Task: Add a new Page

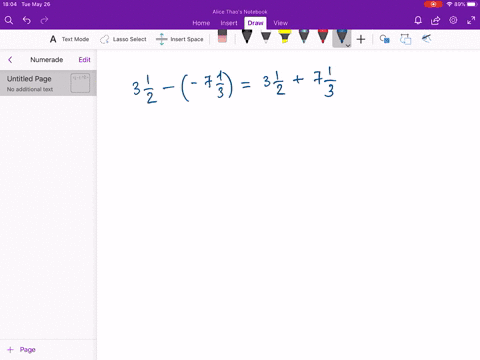Action: [21, 350]
